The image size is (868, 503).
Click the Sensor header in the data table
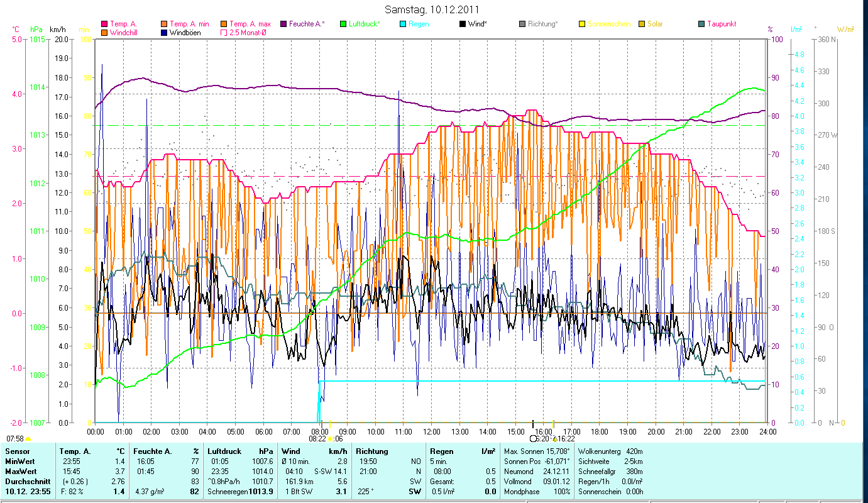[16, 451]
